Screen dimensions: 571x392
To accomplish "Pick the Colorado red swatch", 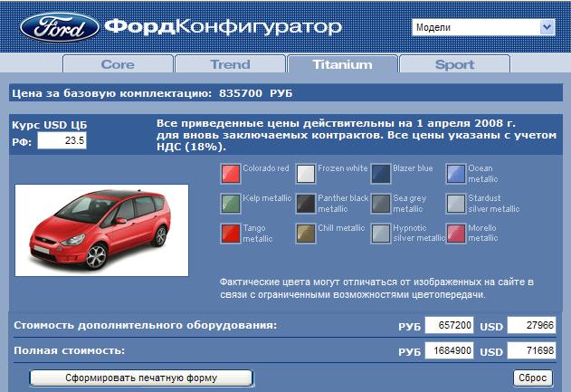I will coord(231,174).
